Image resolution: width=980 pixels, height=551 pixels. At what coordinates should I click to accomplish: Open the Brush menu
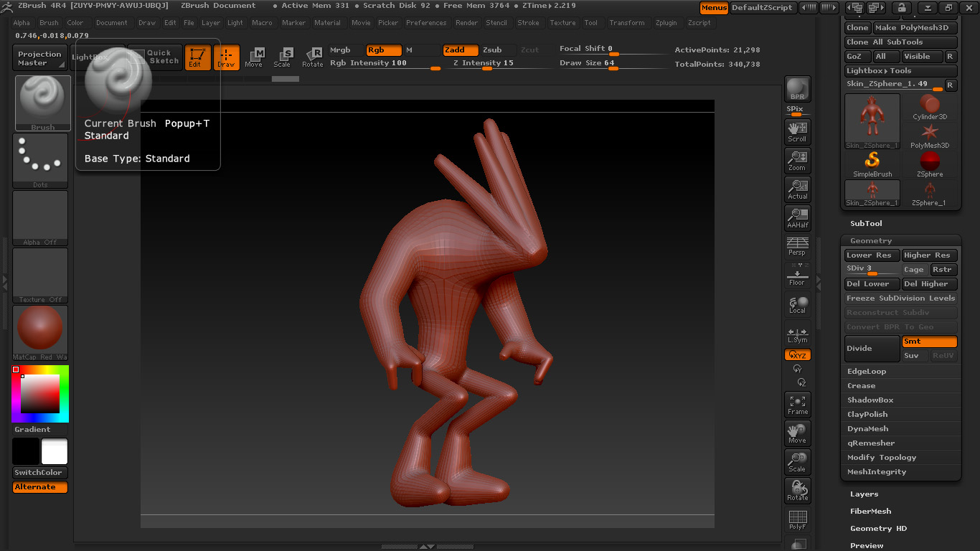pos(49,23)
